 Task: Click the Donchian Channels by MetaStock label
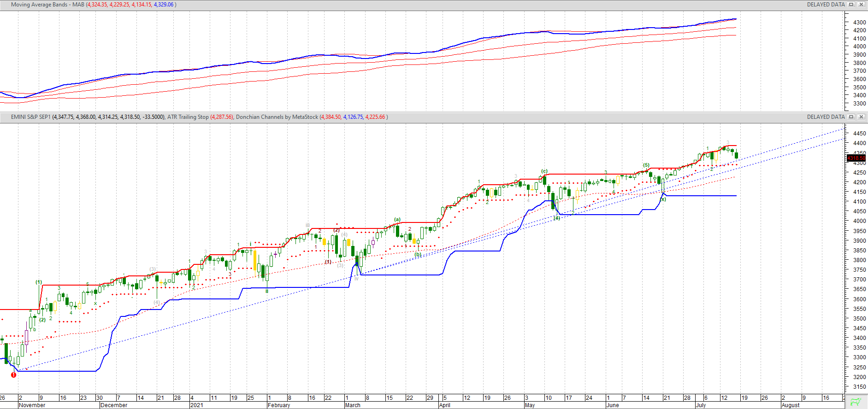[x=277, y=117]
